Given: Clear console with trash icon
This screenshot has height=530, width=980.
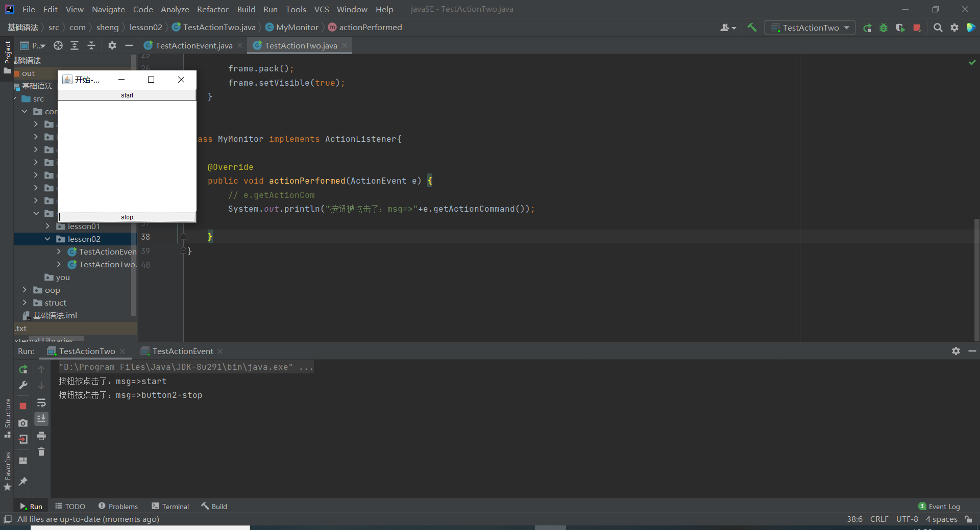Looking at the screenshot, I should [x=41, y=452].
